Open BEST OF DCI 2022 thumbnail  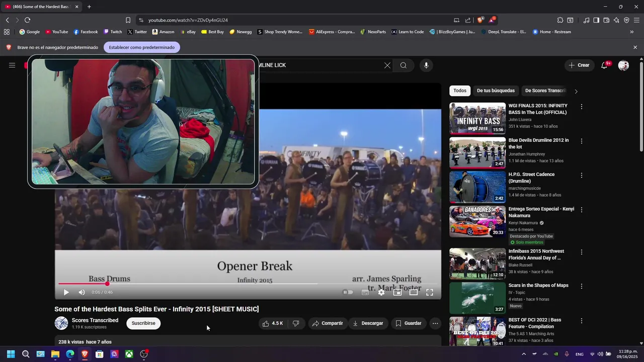click(x=477, y=331)
